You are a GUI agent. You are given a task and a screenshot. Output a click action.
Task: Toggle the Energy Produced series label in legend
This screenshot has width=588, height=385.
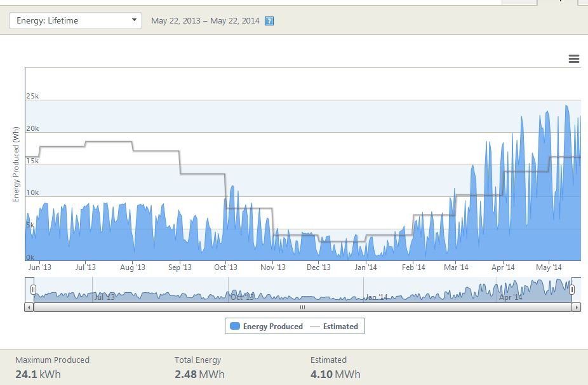(x=272, y=327)
